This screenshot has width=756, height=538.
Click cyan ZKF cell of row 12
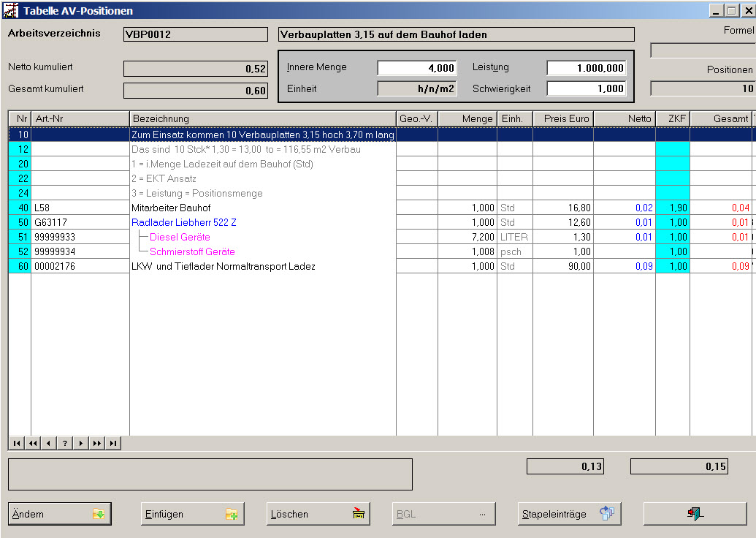672,150
